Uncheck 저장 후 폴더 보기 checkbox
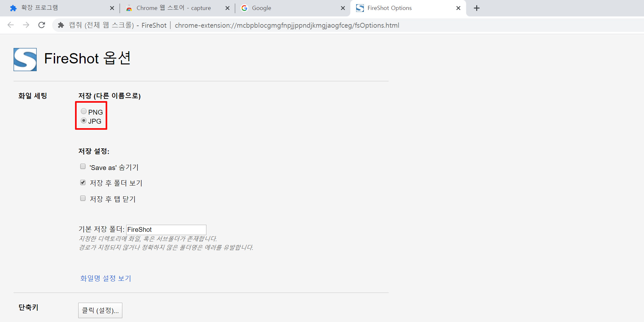 point(83,183)
